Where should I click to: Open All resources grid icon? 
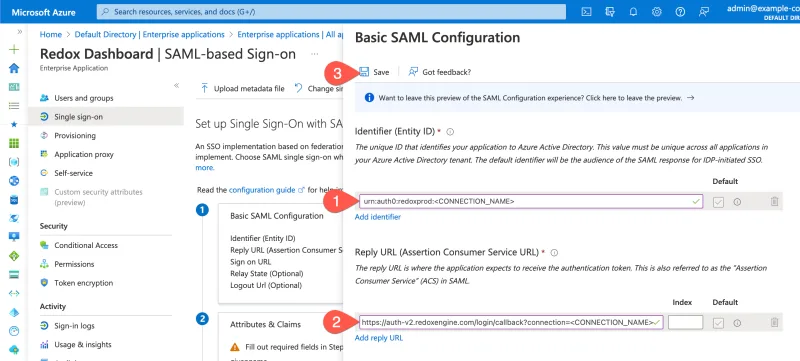(x=14, y=143)
